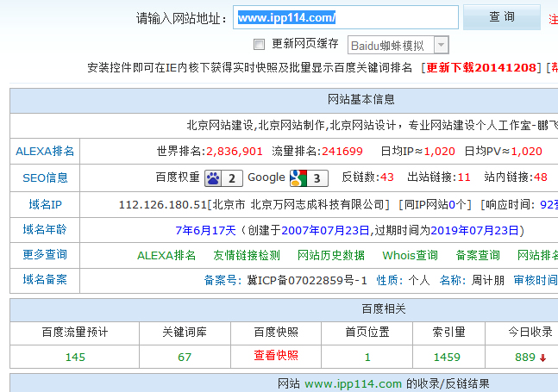Screen dimensions: 558x392
Task: Open the 域名年龄 row label link
Action: click(x=45, y=229)
